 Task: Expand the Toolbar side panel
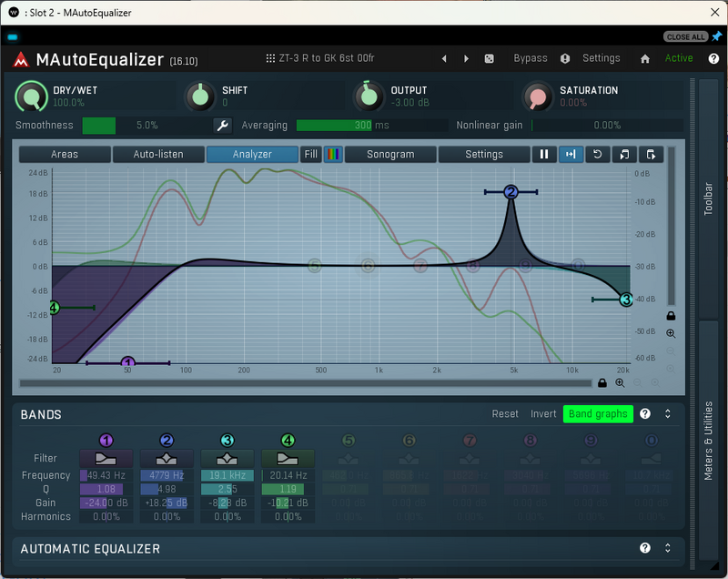tap(709, 198)
